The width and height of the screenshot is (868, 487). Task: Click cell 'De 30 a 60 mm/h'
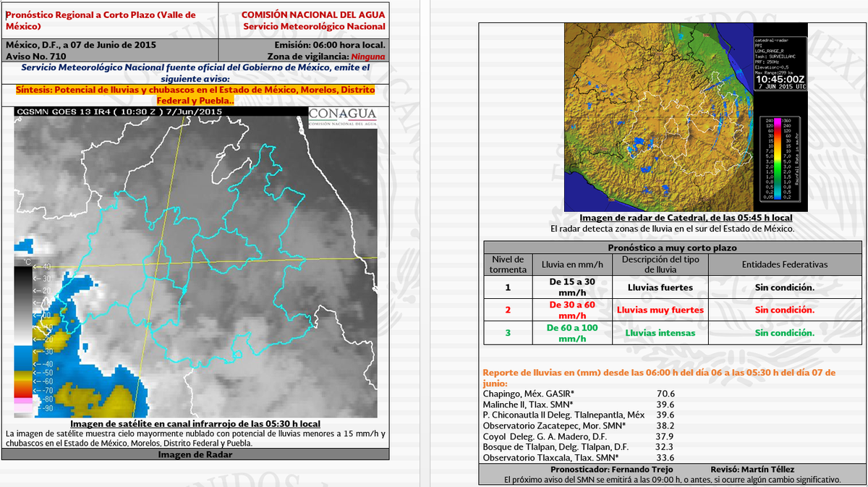click(x=572, y=310)
